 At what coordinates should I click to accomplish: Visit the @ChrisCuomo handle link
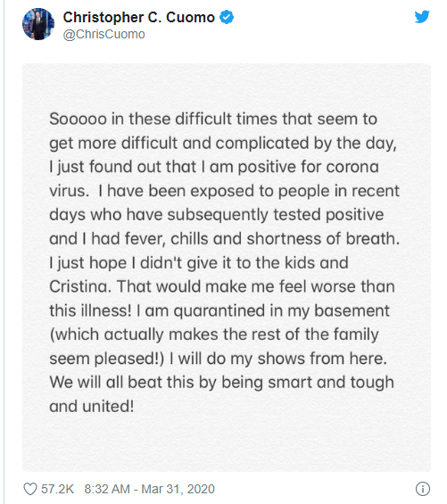click(103, 35)
